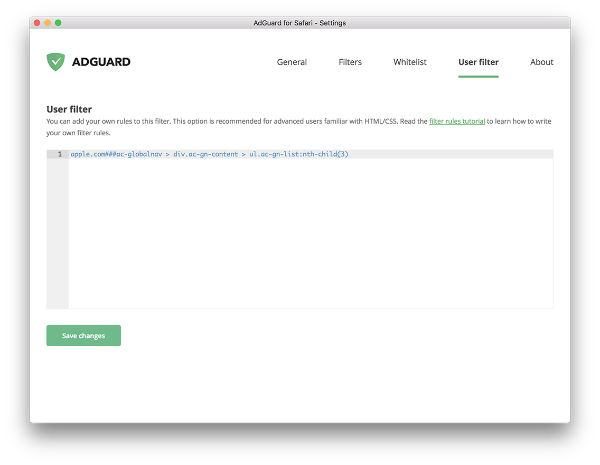Viewport: 600px width, 465px height.
Task: Switch to the General tab
Action: coord(291,62)
